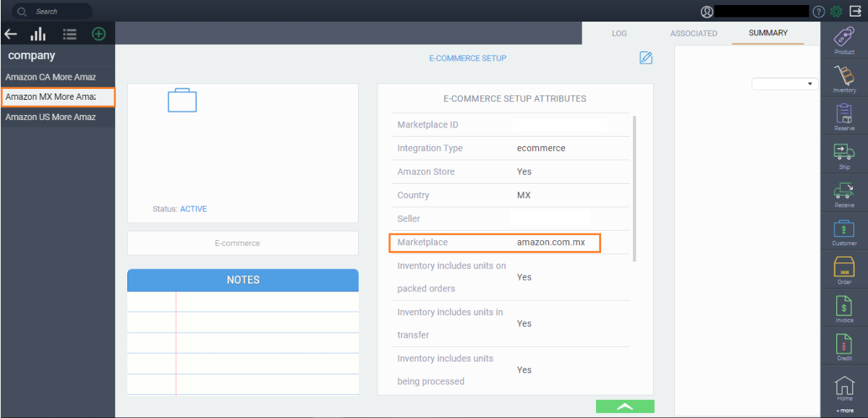
Task: Log out using the exit icon
Action: pos(855,12)
